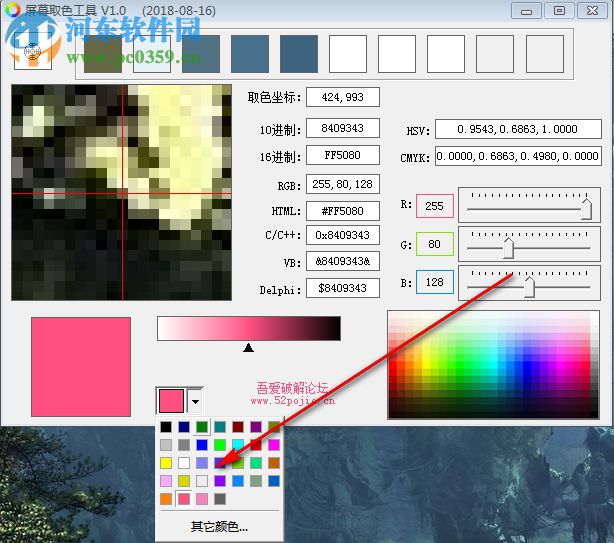Click the color wheel app icon in title bar

tap(13, 10)
